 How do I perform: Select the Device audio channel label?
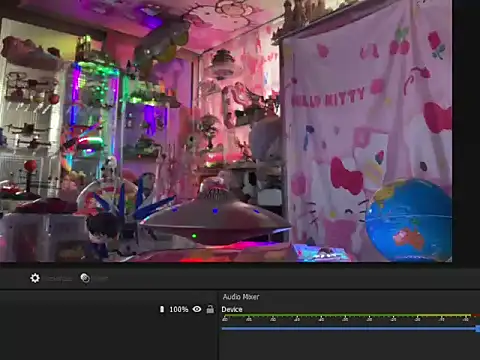pyautogui.click(x=232, y=309)
